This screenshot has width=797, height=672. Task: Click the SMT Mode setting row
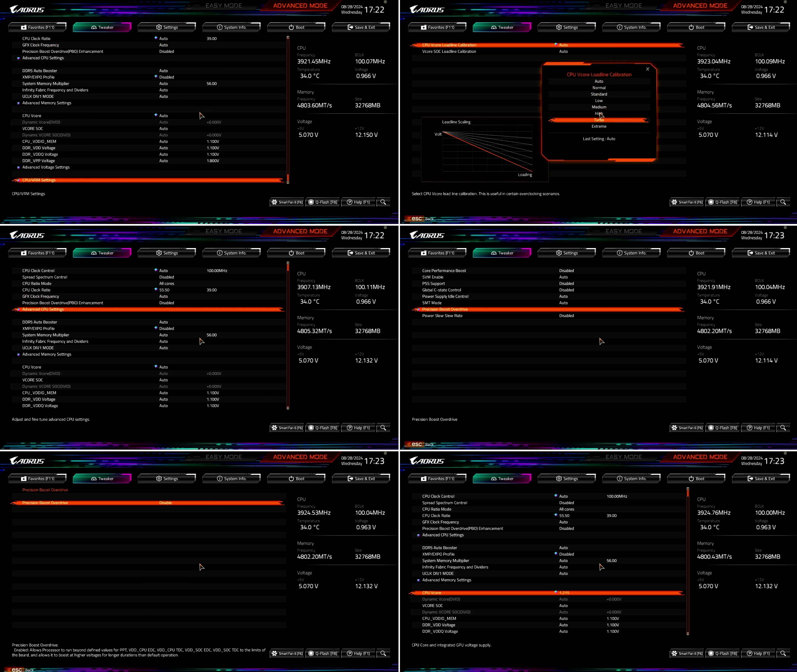[x=432, y=303]
